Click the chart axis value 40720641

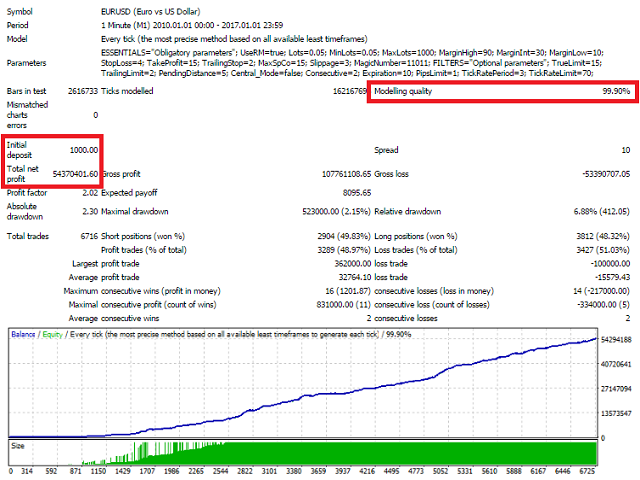pos(616,364)
